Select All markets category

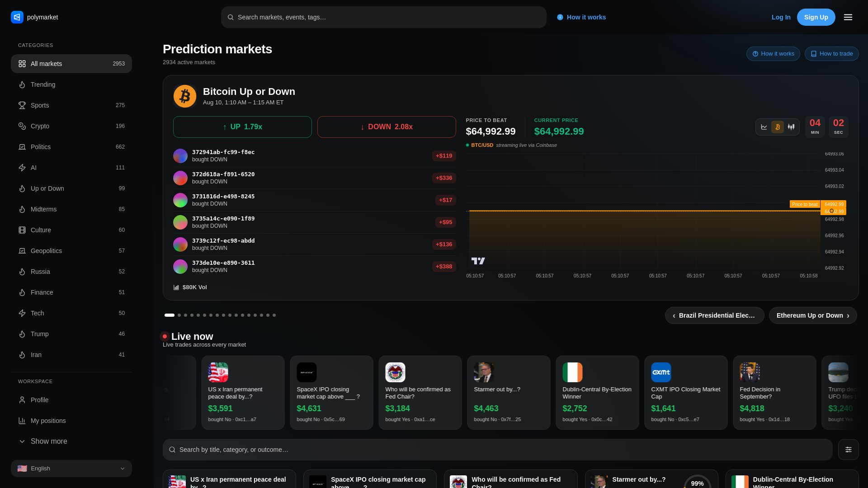[71, 64]
